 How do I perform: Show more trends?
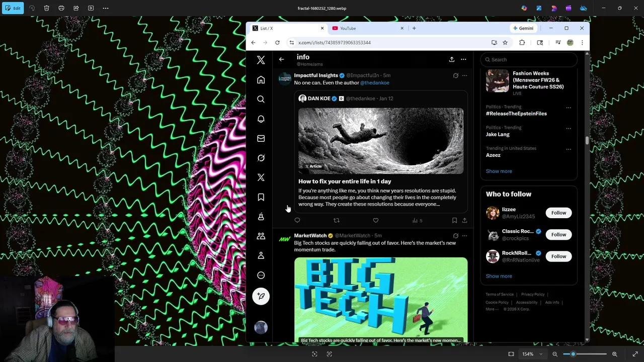click(x=499, y=171)
